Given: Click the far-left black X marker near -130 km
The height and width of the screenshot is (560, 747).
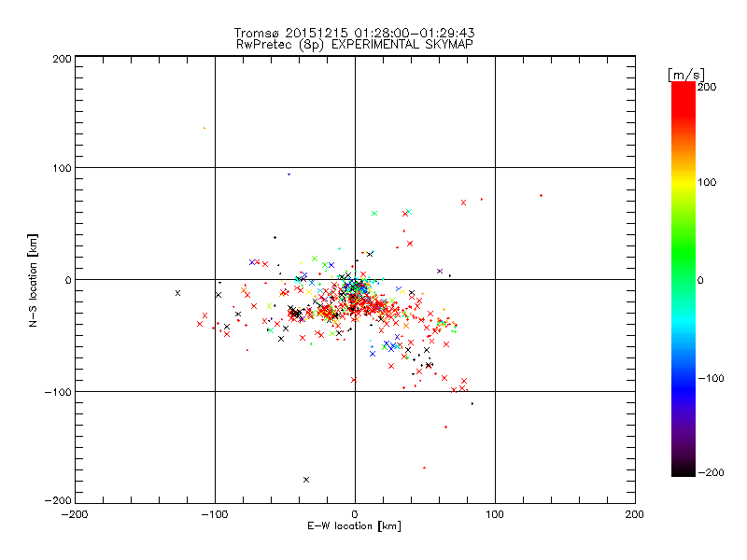Looking at the screenshot, I should pyautogui.click(x=177, y=293).
